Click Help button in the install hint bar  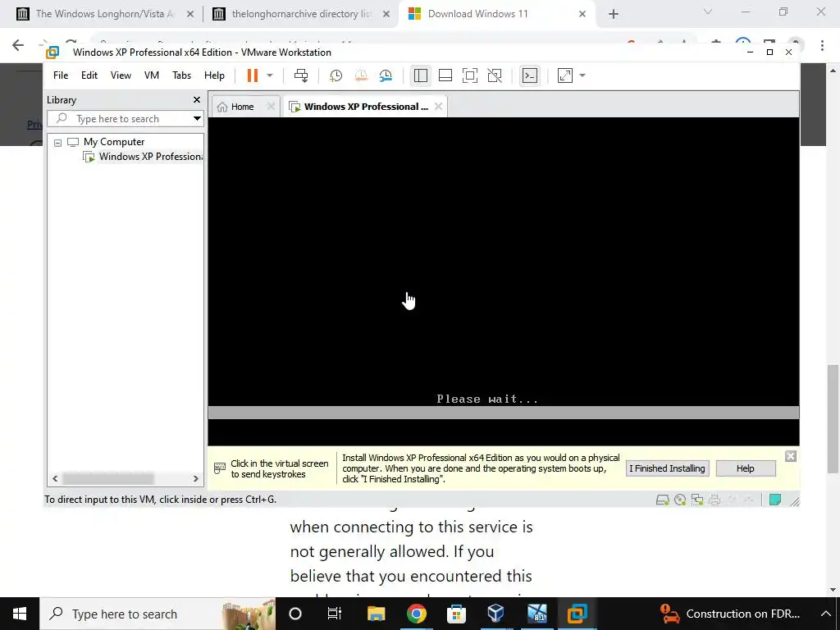745,468
